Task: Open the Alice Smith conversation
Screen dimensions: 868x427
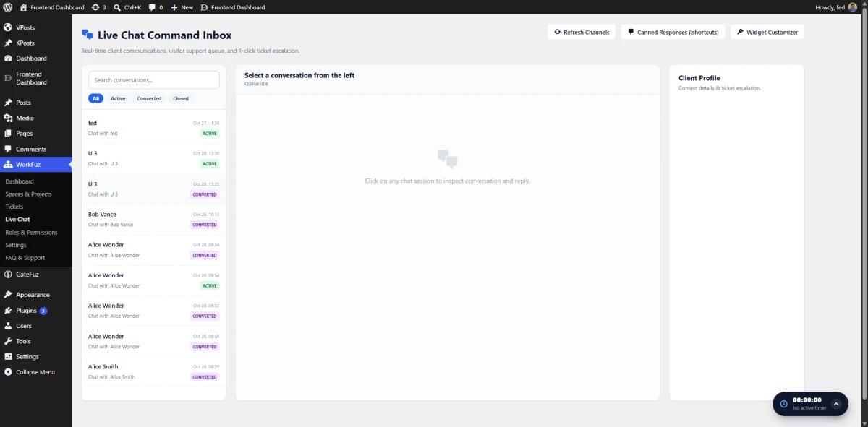Action: 154,371
